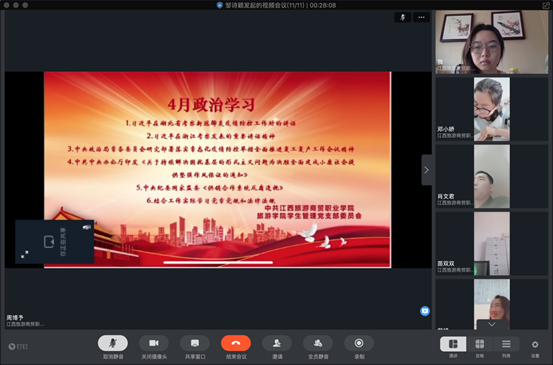553x365 pixels.
Task: Select 肖文君 participant video thumbnail
Action: (492, 176)
